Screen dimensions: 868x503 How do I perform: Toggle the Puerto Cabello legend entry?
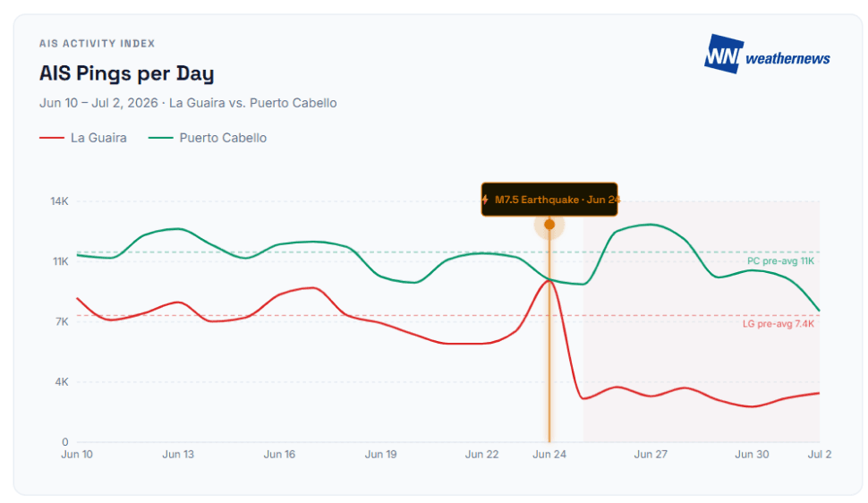[208, 138]
